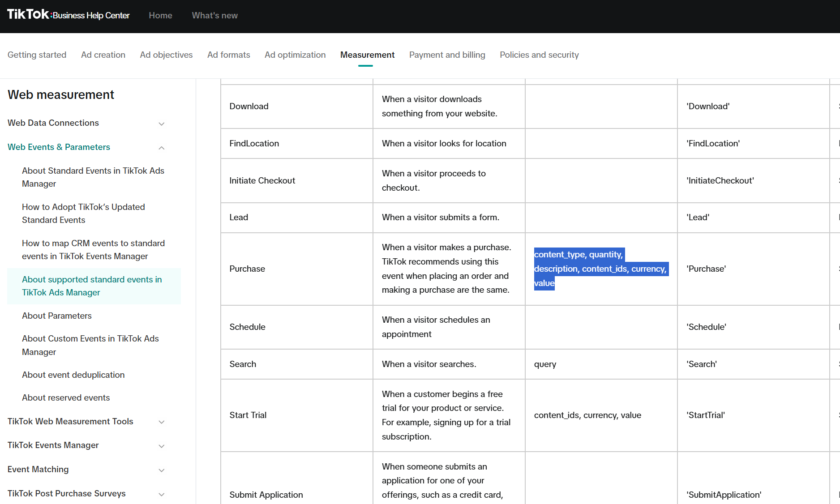
Task: Open the About Parameters article
Action: 57,316
